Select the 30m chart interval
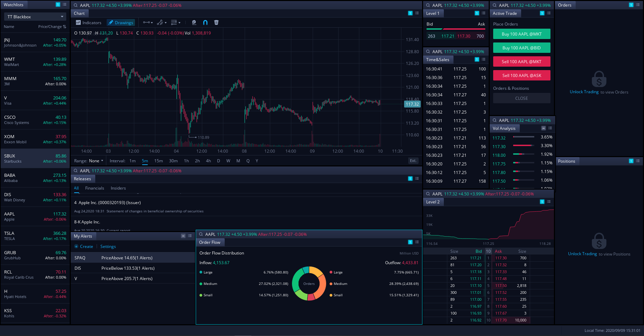Image resolution: width=644 pixels, height=336 pixels. [x=173, y=161]
